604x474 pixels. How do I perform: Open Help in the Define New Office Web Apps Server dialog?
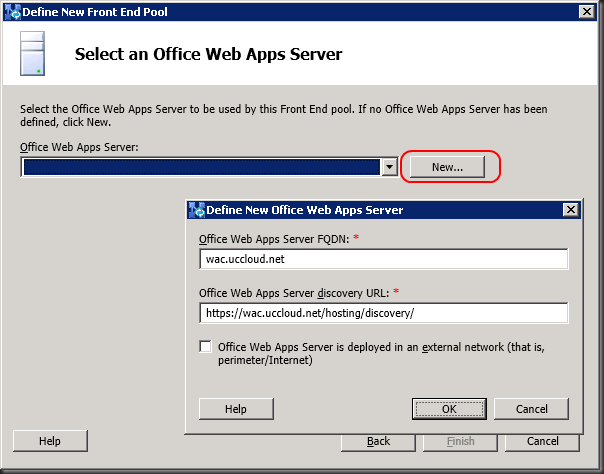click(x=236, y=409)
